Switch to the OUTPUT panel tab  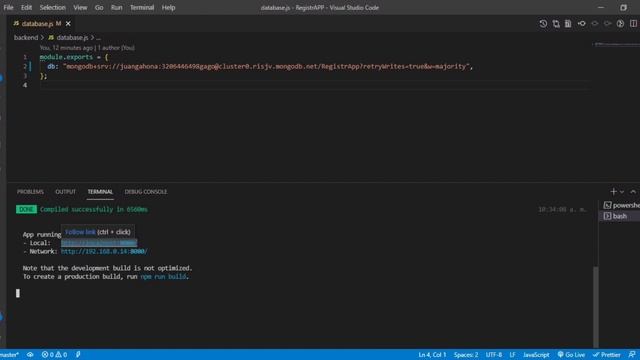pyautogui.click(x=65, y=192)
